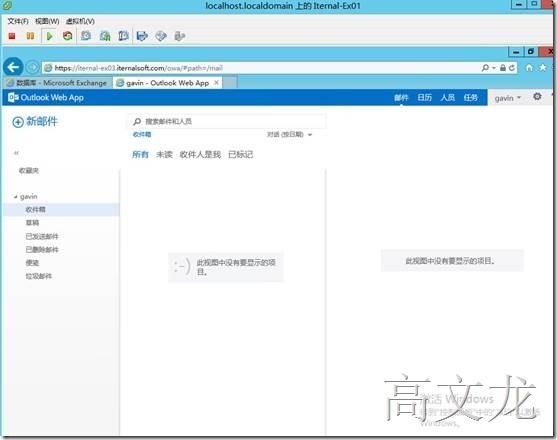Open the 日历 navigation link
The width and height of the screenshot is (557, 440).
point(424,98)
